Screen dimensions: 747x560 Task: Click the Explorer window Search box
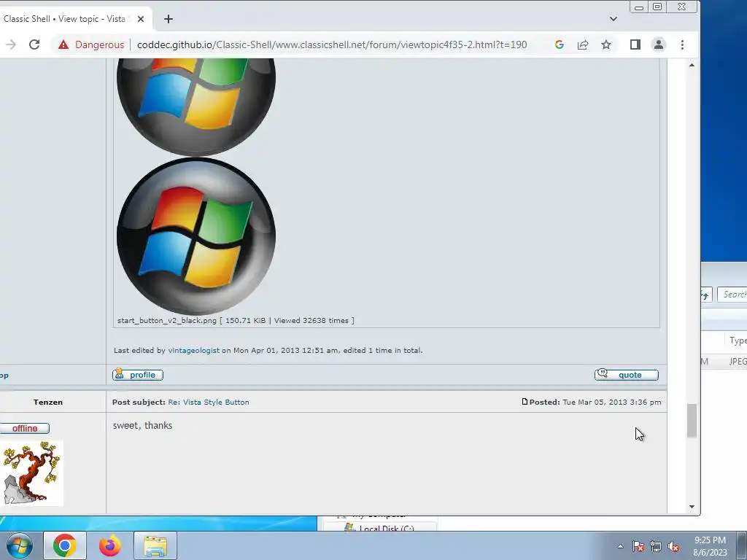(732, 295)
